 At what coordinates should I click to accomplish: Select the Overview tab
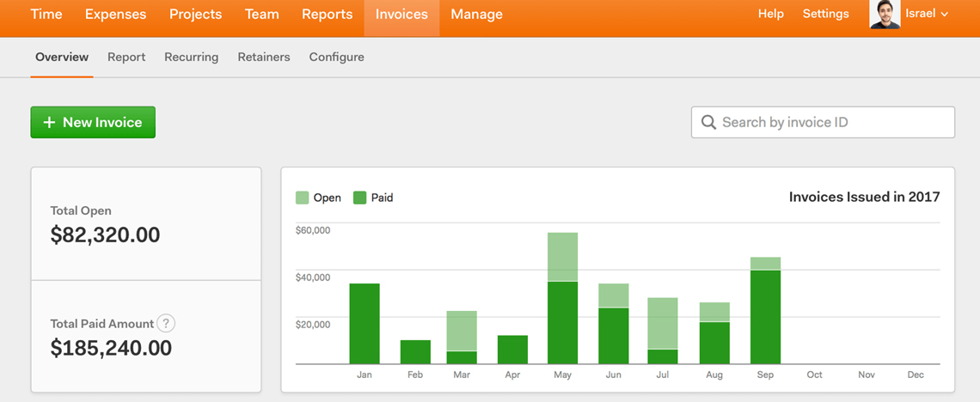[x=62, y=57]
